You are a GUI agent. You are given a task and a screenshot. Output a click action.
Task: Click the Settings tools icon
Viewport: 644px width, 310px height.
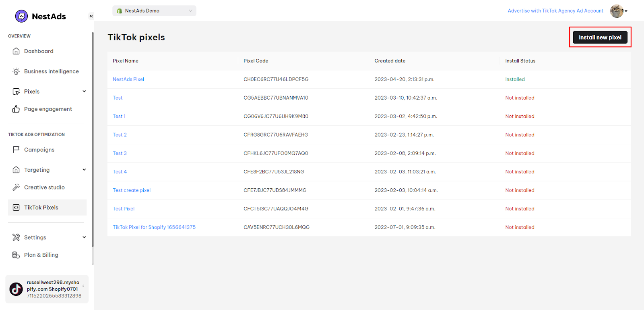pos(16,237)
